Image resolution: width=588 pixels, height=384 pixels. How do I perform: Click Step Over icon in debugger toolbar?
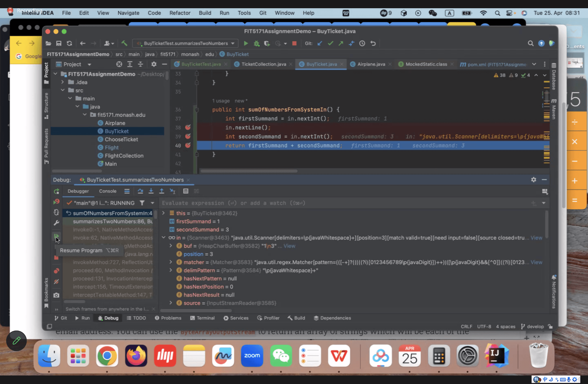[140, 191]
